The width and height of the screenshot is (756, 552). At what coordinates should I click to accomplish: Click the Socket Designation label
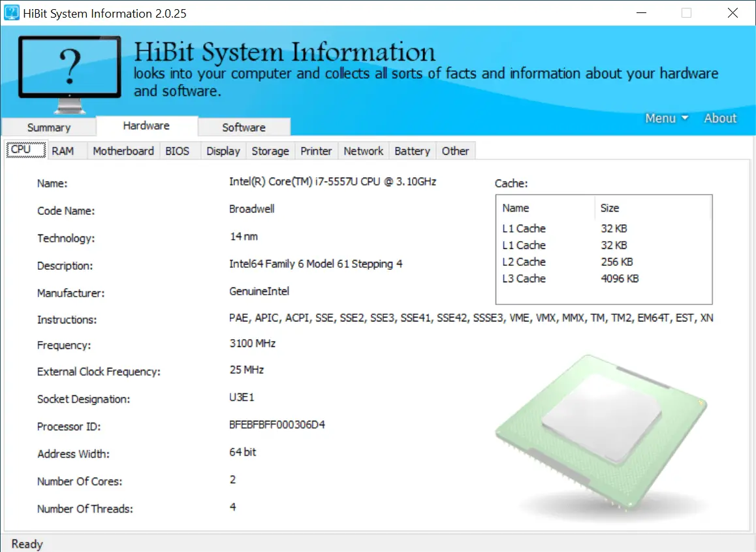tap(84, 399)
